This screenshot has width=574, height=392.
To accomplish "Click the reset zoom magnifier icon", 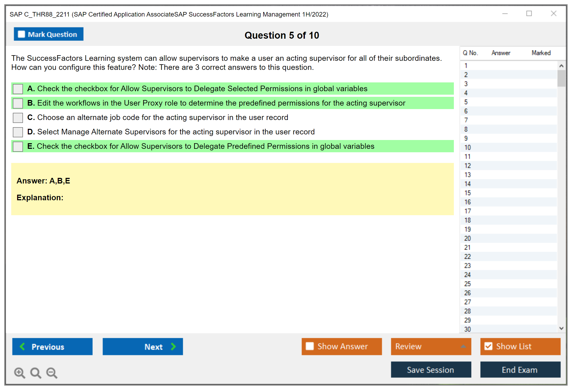I will [x=36, y=373].
